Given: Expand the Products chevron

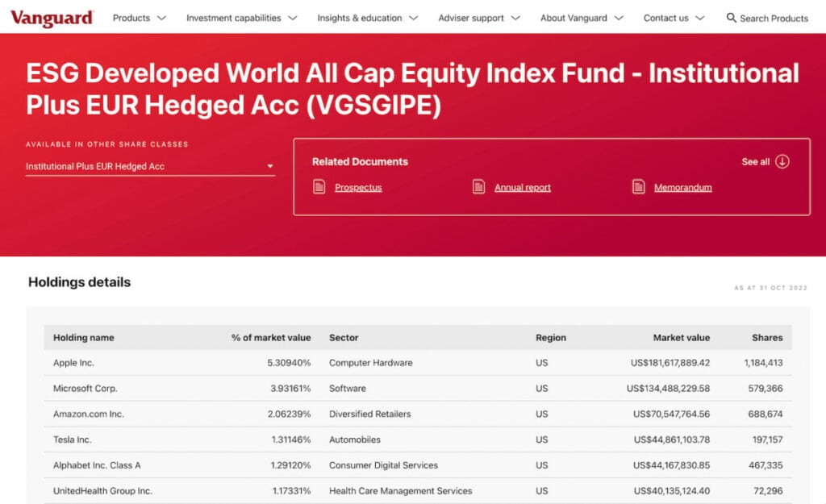Looking at the screenshot, I should coord(161,18).
